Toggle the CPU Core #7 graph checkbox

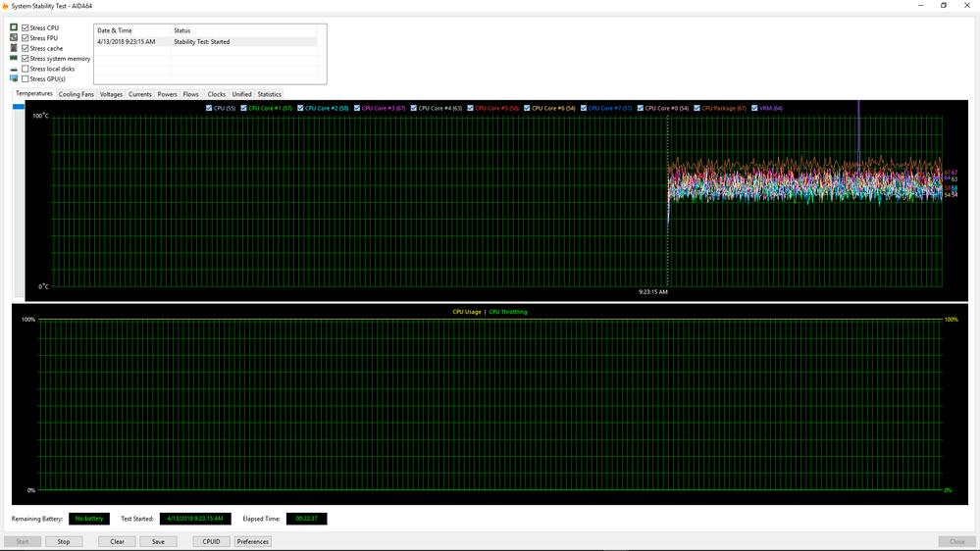[584, 108]
